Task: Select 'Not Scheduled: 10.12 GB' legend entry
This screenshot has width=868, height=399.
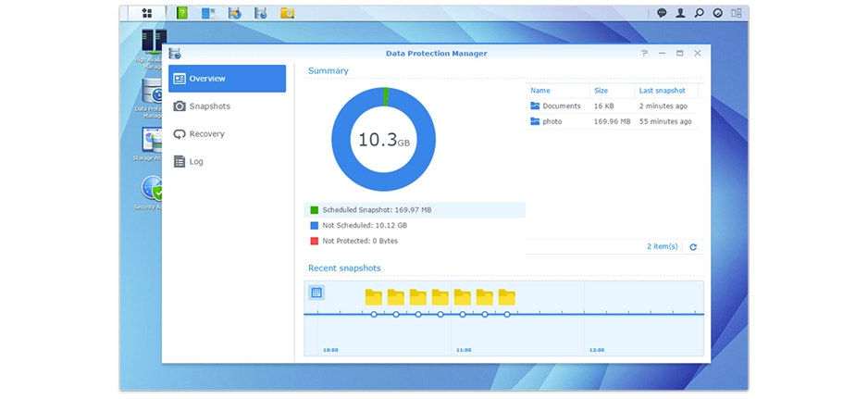Action: click(414, 226)
